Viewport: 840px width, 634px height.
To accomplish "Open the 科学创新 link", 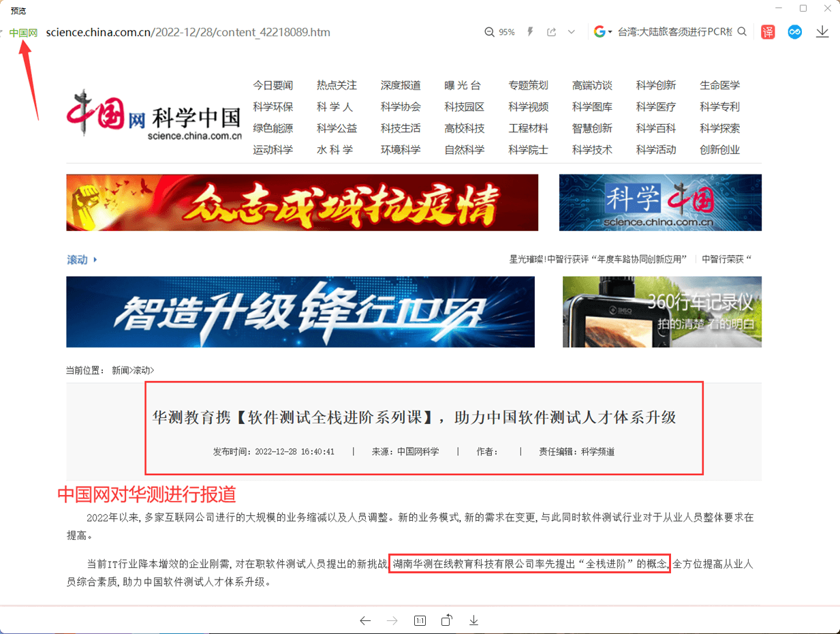I will point(656,85).
